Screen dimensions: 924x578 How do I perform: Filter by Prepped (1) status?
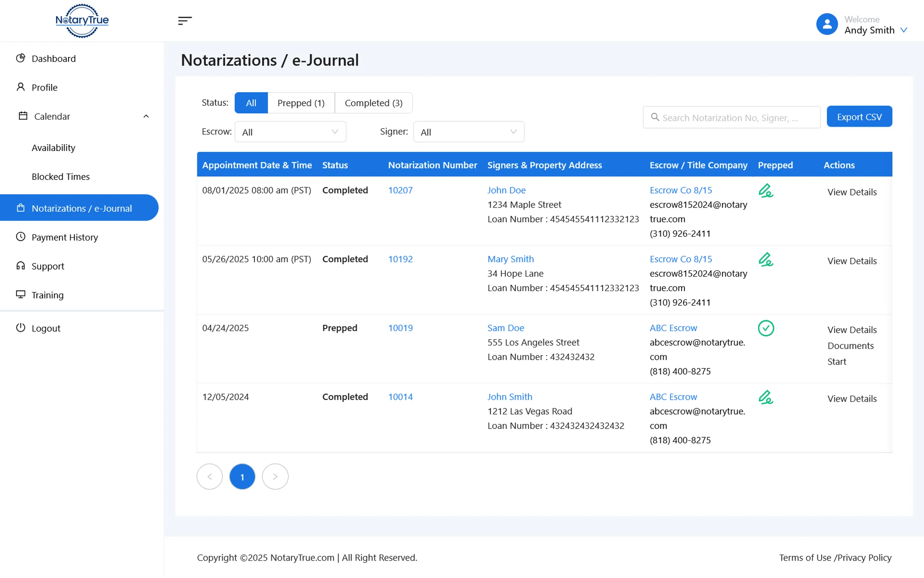[x=301, y=103]
